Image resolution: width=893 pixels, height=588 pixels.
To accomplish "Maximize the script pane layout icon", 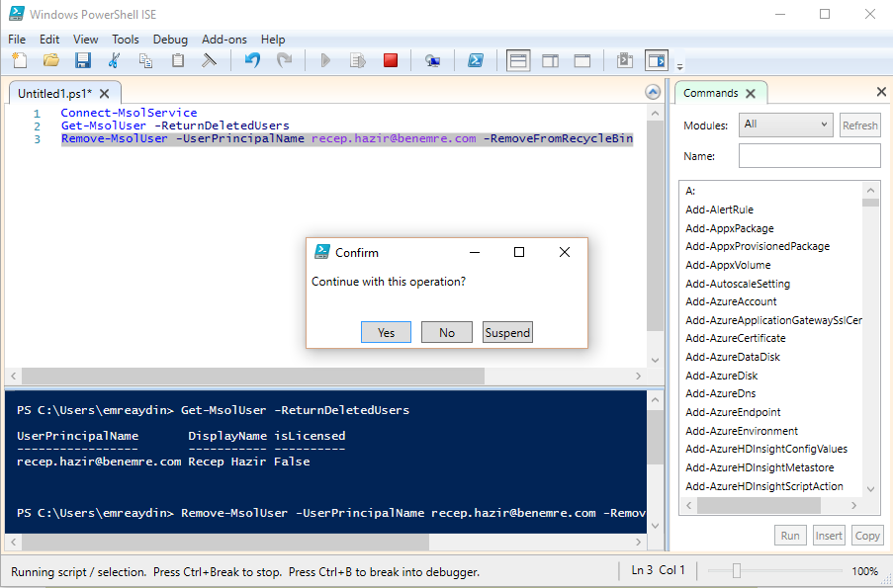I will click(x=582, y=60).
